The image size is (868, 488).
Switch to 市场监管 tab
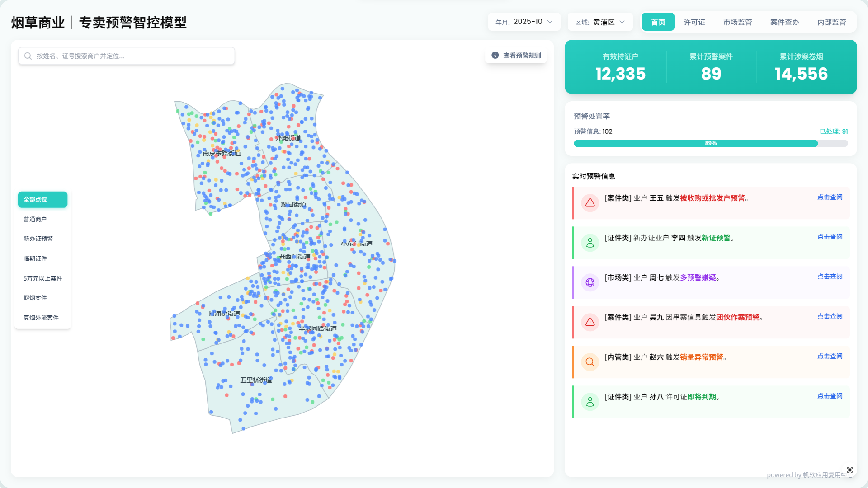pos(737,22)
